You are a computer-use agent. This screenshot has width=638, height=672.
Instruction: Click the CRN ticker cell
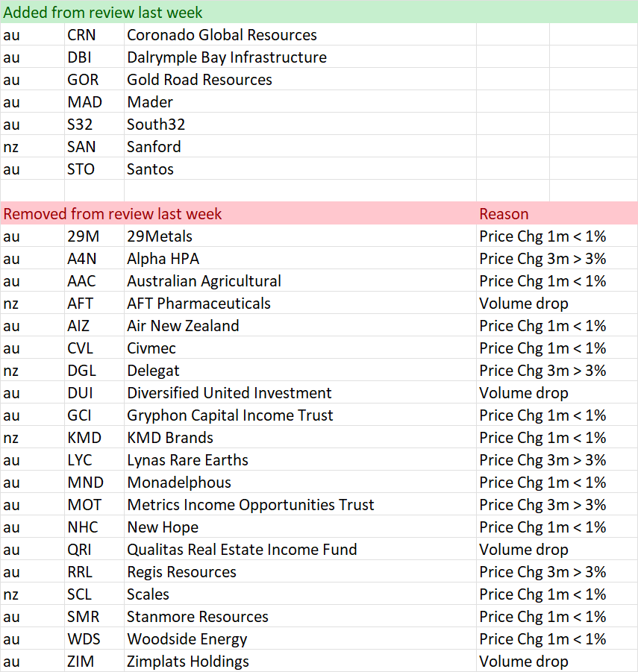pyautogui.click(x=94, y=35)
